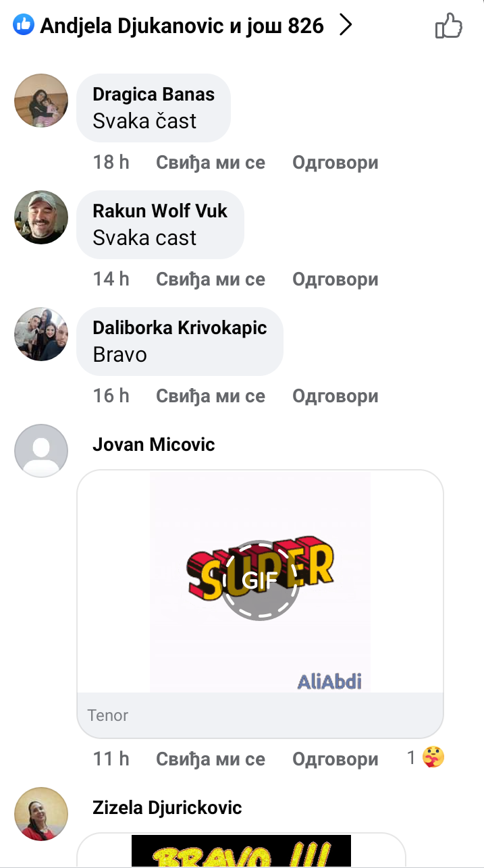Open Zizela Djurickovic profile picture

(41, 814)
